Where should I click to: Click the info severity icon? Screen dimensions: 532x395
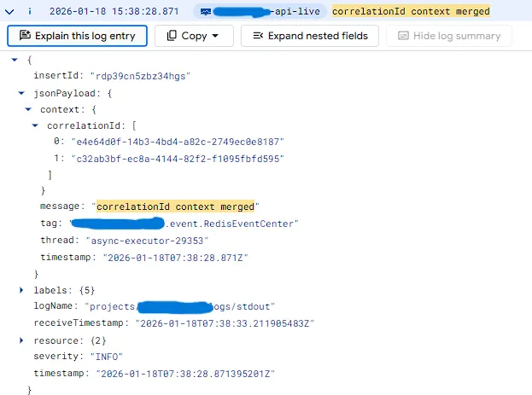(30, 12)
